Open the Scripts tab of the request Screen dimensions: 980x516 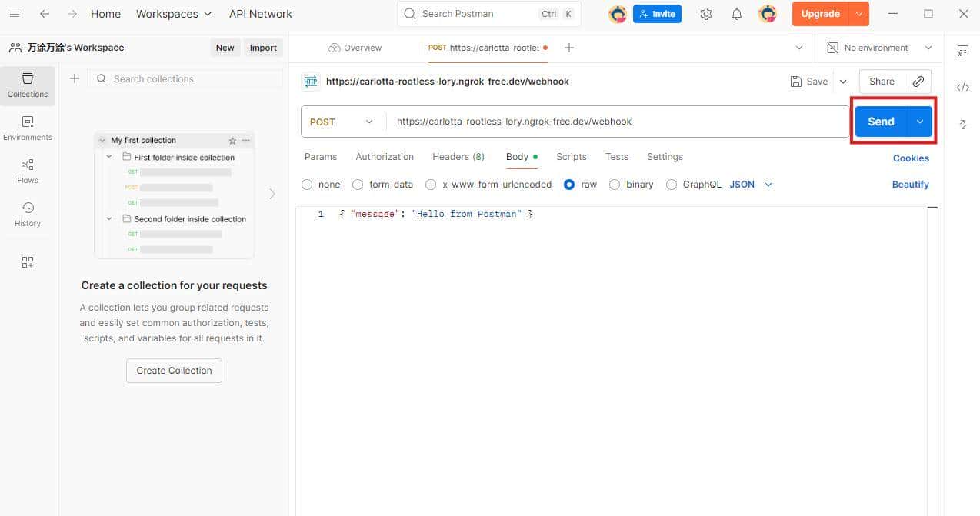(x=571, y=156)
